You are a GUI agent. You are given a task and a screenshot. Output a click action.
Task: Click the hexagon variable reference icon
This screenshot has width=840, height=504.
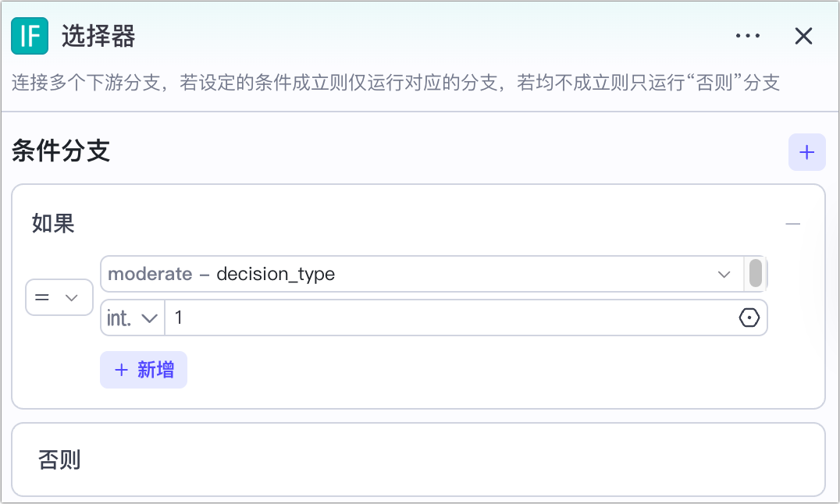click(749, 318)
